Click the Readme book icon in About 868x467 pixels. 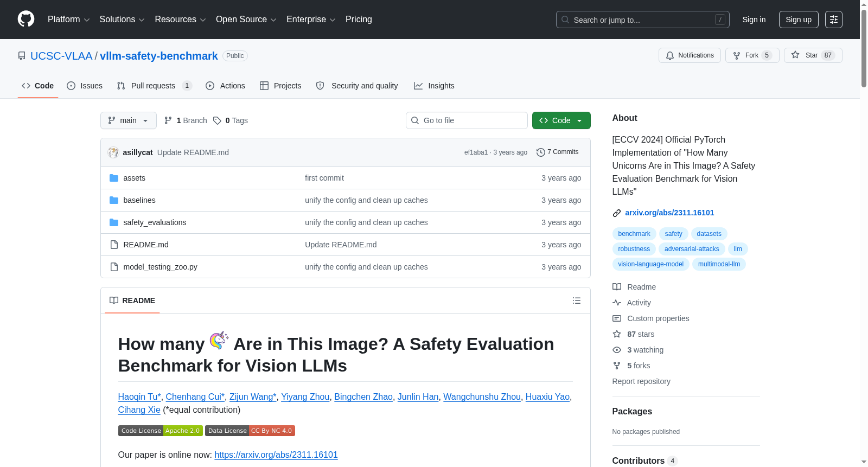click(x=617, y=287)
